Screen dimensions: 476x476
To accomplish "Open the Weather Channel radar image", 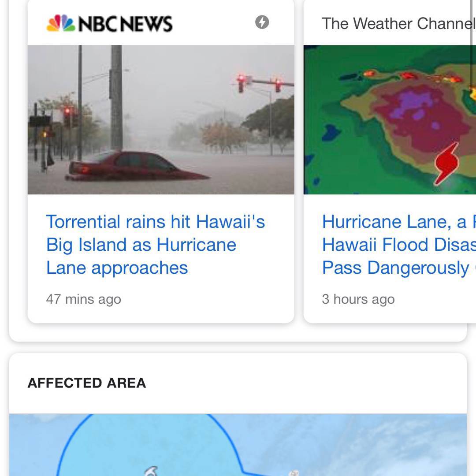I will pos(390,119).
